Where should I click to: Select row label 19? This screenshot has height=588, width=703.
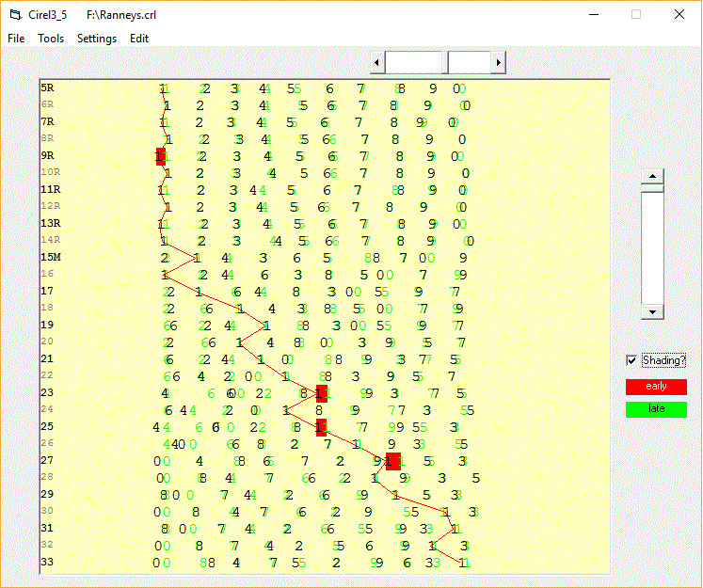point(47,325)
